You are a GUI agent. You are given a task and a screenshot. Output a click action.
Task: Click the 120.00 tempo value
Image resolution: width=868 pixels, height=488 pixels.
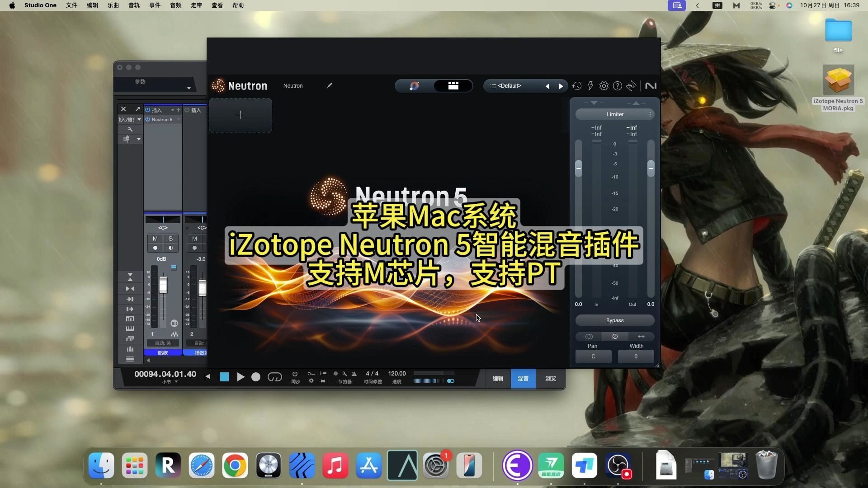click(x=397, y=374)
